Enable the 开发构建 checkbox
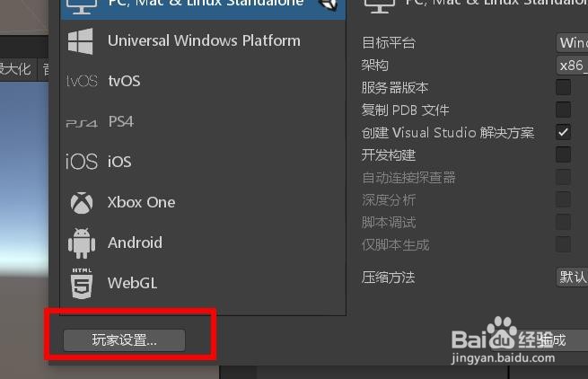This screenshot has height=379, width=588. pos(563,154)
